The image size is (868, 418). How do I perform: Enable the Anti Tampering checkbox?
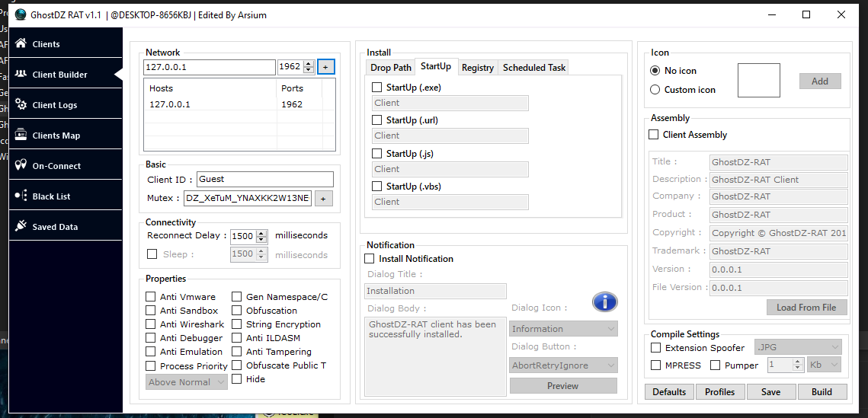(x=236, y=352)
